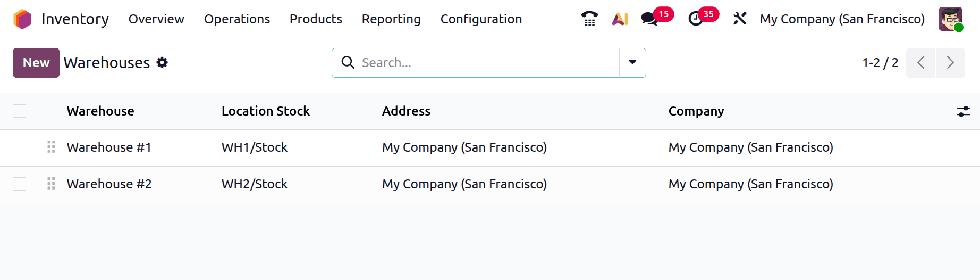Open the VoIP phone dialer icon
This screenshot has width=980, height=280.
pyautogui.click(x=589, y=19)
